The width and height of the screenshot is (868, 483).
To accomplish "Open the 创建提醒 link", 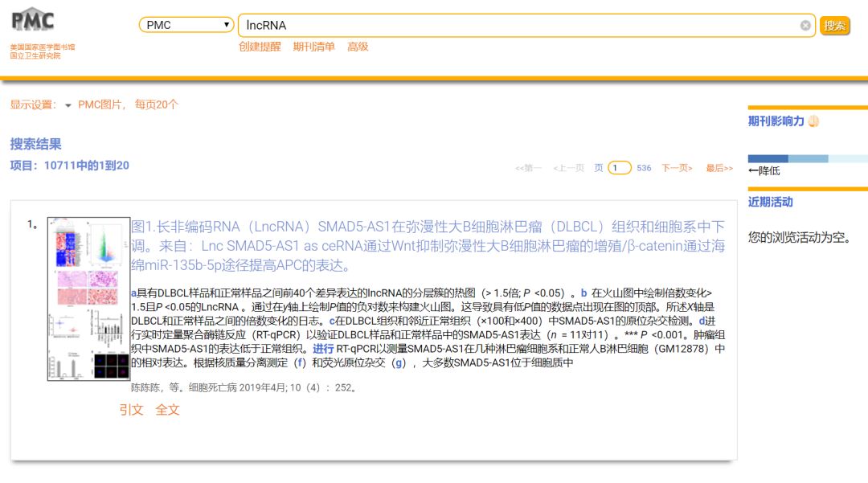I will (260, 47).
